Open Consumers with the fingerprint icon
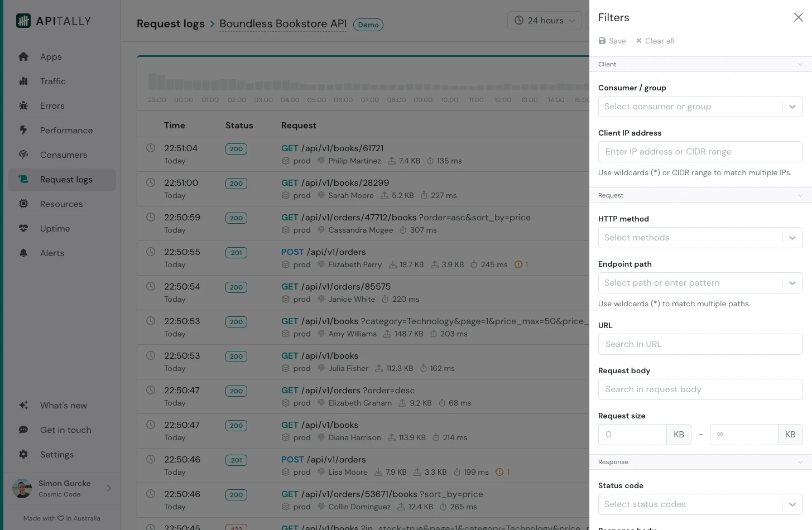 click(x=23, y=155)
